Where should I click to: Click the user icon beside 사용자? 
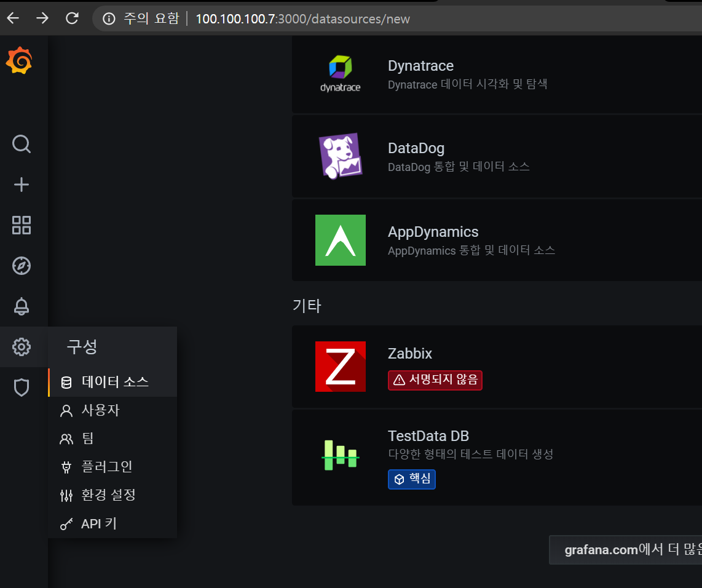pyautogui.click(x=66, y=411)
